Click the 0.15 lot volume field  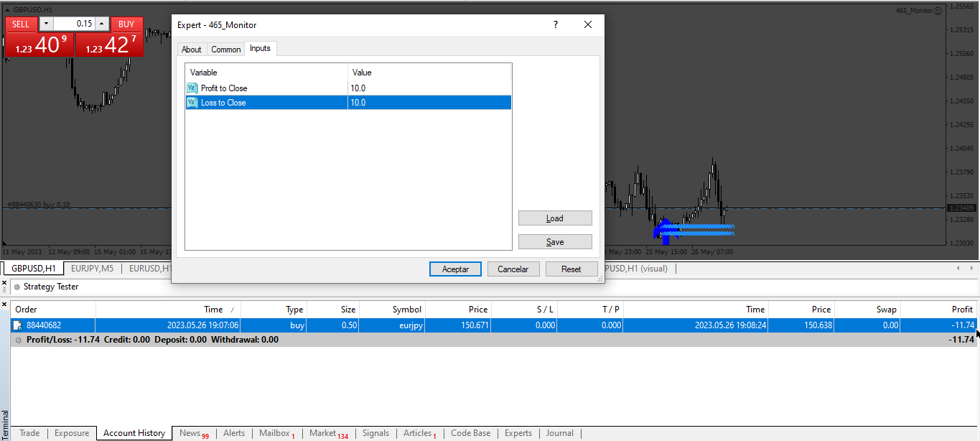pos(74,24)
